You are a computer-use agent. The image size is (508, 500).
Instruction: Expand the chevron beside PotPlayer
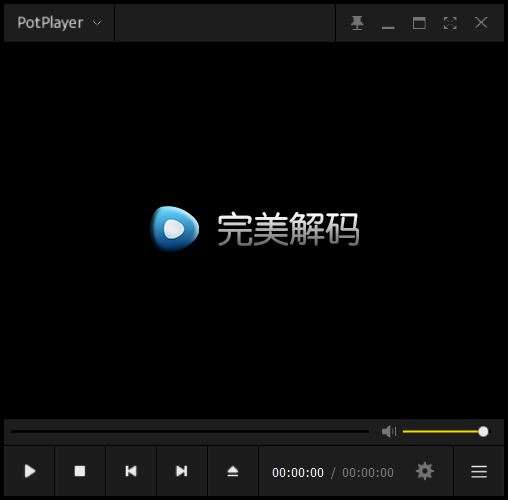(x=97, y=23)
